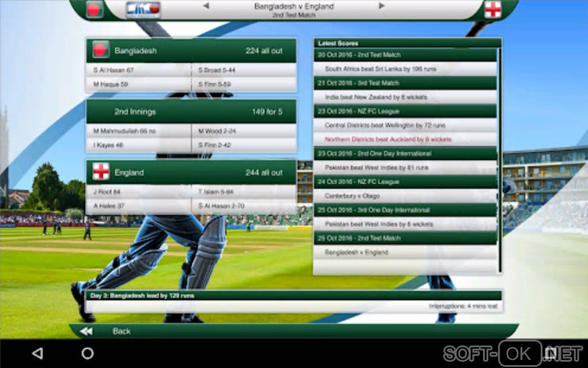This screenshot has width=588, height=368.
Task: Select I Kayes 46 batting entry
Action: click(139, 145)
